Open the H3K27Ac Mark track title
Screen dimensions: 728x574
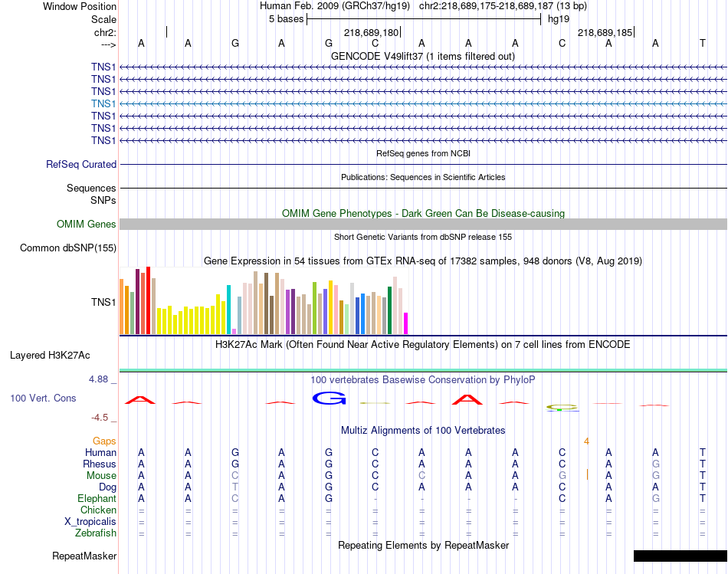[x=423, y=345]
